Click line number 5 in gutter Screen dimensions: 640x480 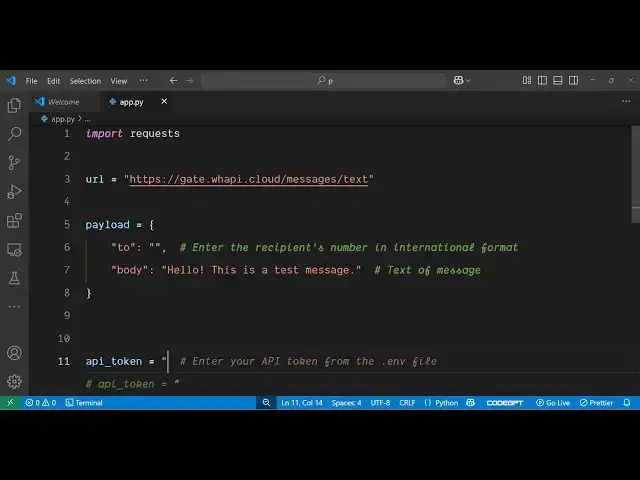click(67, 224)
